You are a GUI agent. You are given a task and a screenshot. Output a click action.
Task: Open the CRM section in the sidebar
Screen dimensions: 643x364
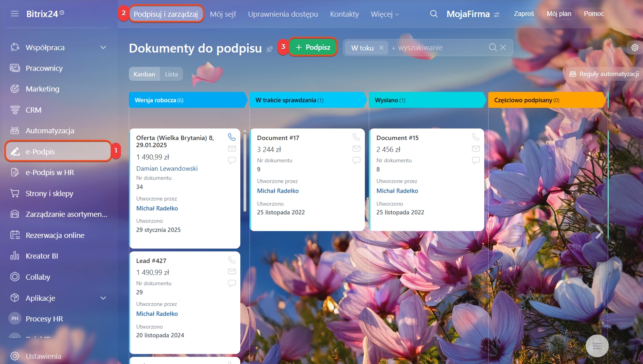[33, 110]
